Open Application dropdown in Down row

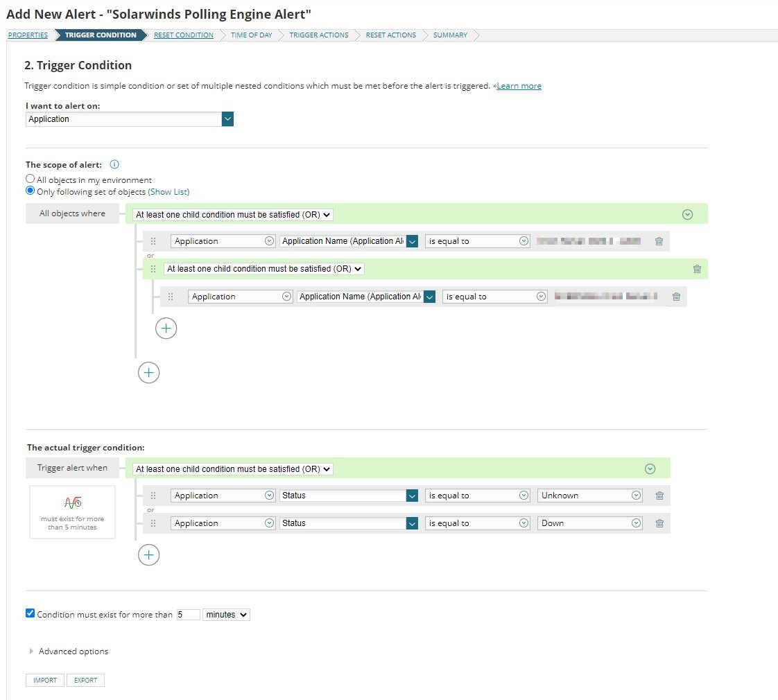tap(223, 523)
